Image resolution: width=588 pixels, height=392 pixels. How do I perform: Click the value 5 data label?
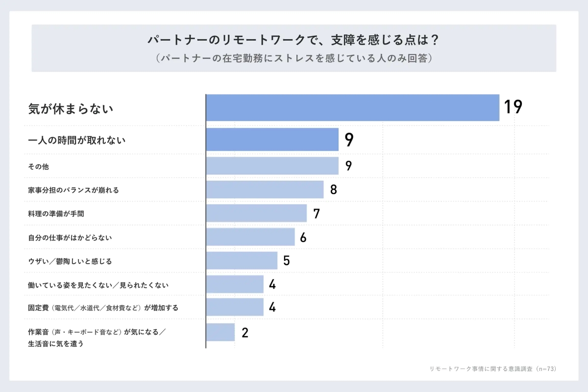pyautogui.click(x=287, y=261)
